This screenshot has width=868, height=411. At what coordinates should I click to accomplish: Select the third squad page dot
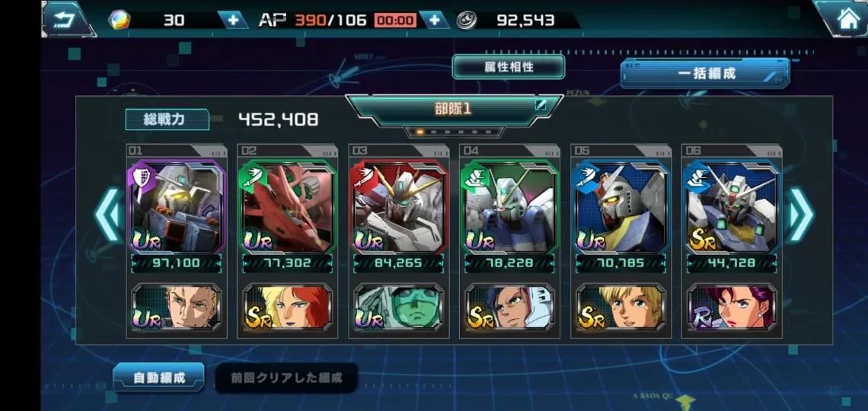click(x=447, y=132)
